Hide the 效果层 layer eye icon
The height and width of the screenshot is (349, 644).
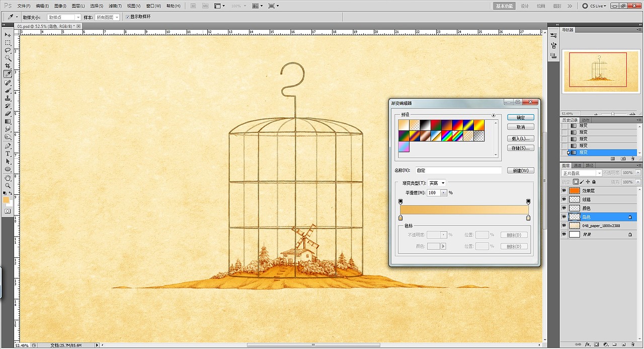click(x=564, y=191)
